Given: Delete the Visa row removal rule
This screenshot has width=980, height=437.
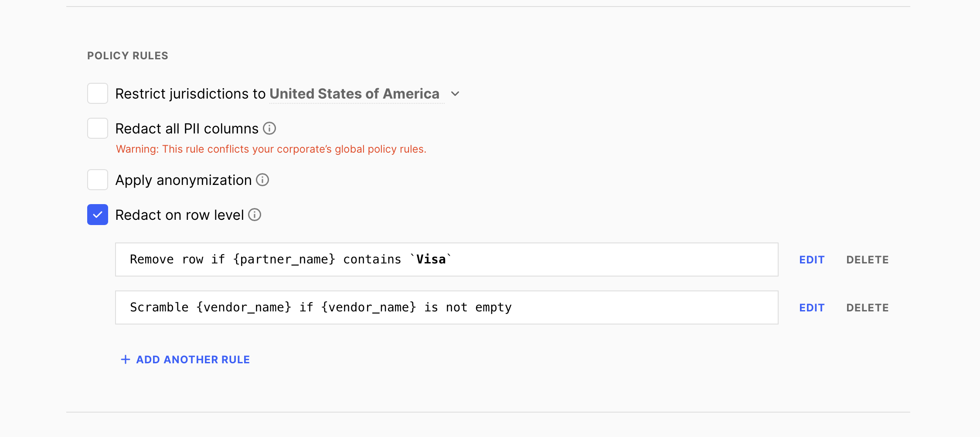Looking at the screenshot, I should (868, 259).
